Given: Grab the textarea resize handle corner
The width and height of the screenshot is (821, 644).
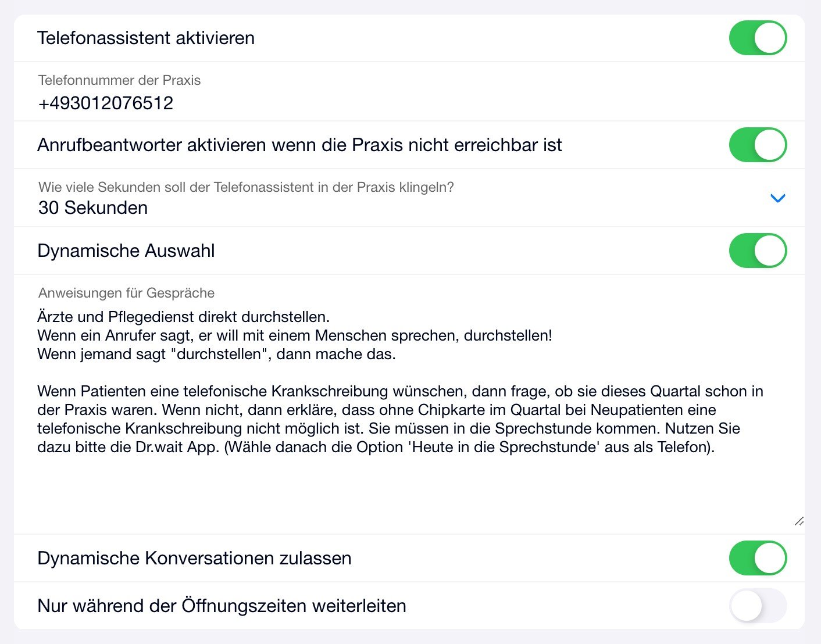Looking at the screenshot, I should (799, 521).
